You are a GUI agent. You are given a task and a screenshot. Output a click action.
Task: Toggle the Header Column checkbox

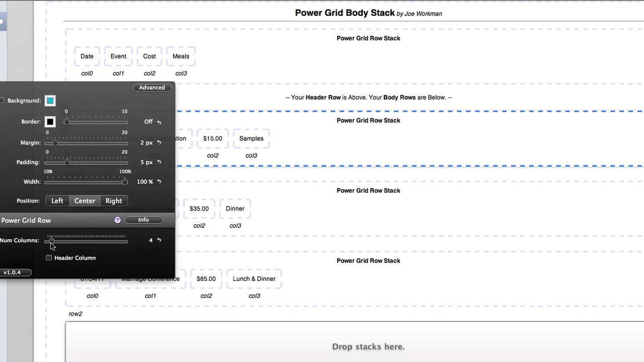[x=49, y=257]
